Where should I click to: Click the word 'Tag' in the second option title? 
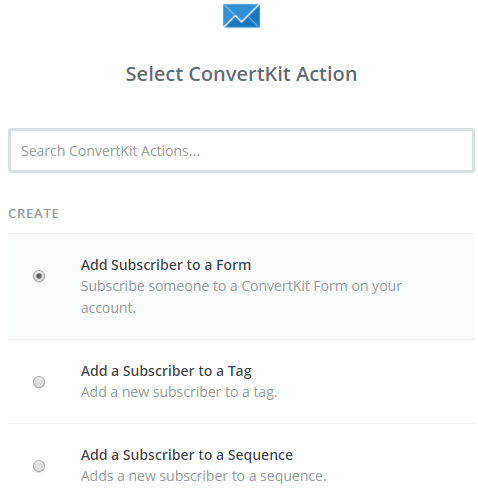(240, 371)
